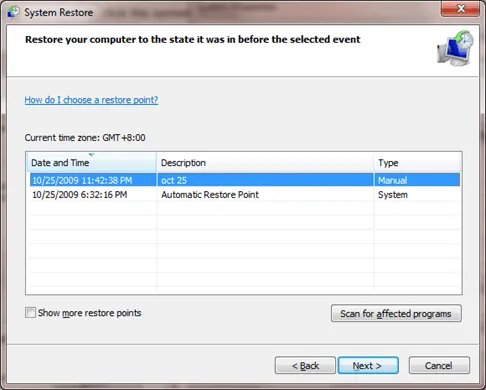This screenshot has height=390, width=486.
Task: Select the oct 25 manual restore point
Action: 245,180
